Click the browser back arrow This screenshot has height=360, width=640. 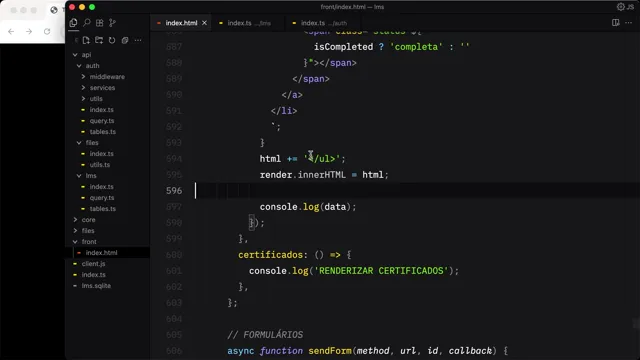tap(11, 31)
